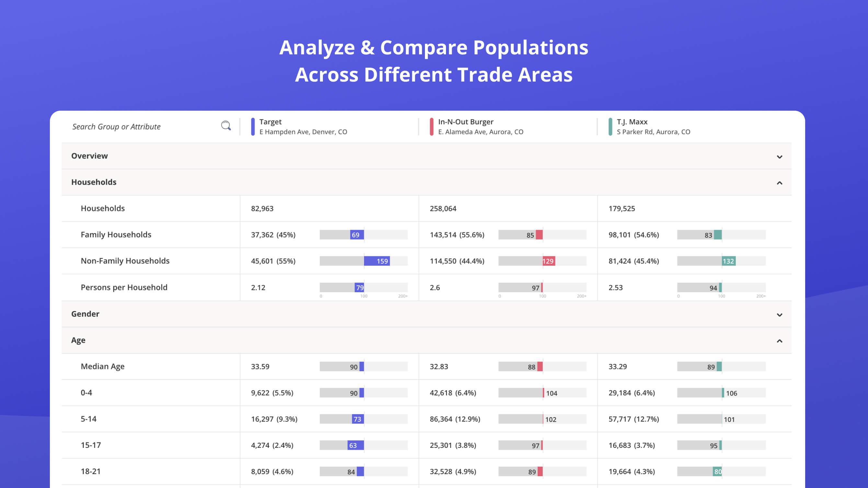Click Target's 159 Non-Family index bar
The image size is (868, 488).
377,261
